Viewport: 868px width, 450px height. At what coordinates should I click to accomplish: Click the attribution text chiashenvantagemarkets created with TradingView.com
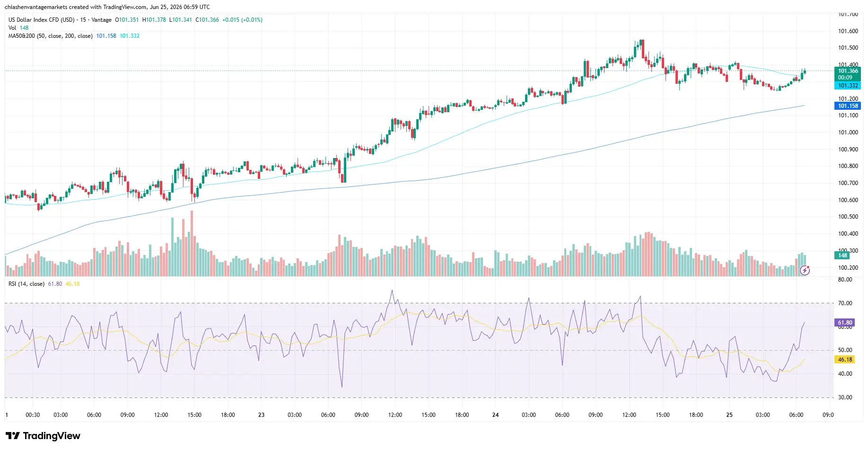coord(76,7)
